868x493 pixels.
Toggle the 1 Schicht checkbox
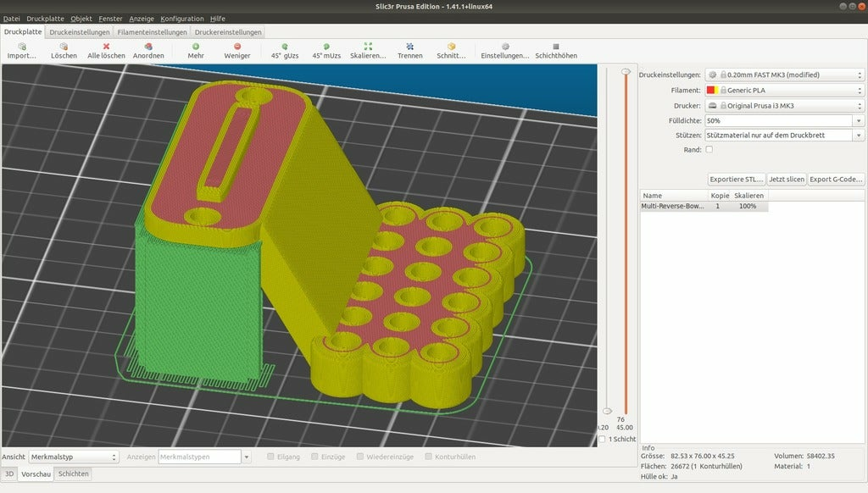(602, 440)
